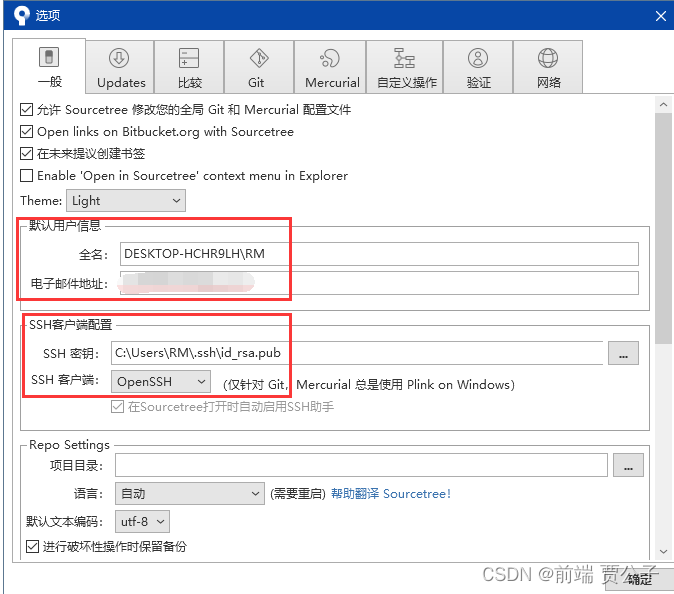
Task: Click the Sourcetree logo in title bar
Action: pyautogui.click(x=21, y=15)
